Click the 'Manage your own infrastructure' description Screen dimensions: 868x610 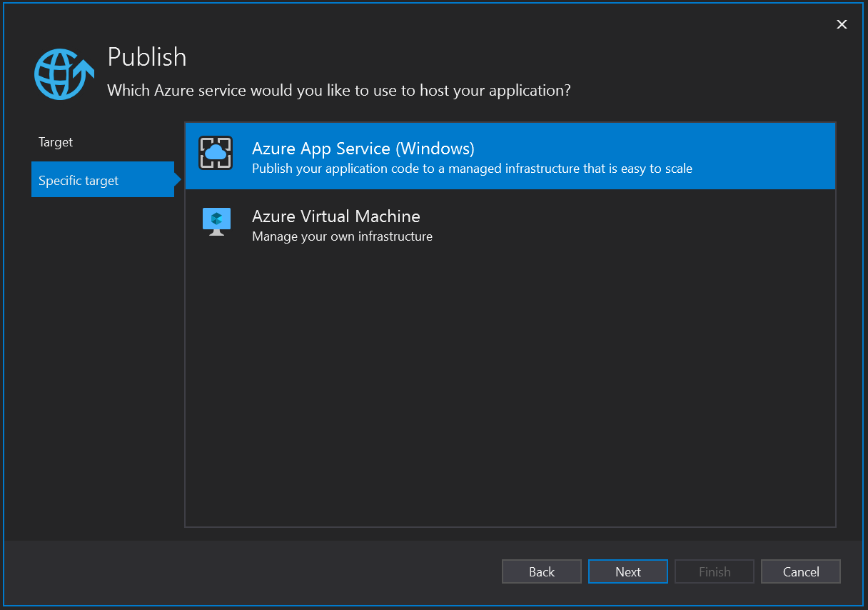(342, 236)
